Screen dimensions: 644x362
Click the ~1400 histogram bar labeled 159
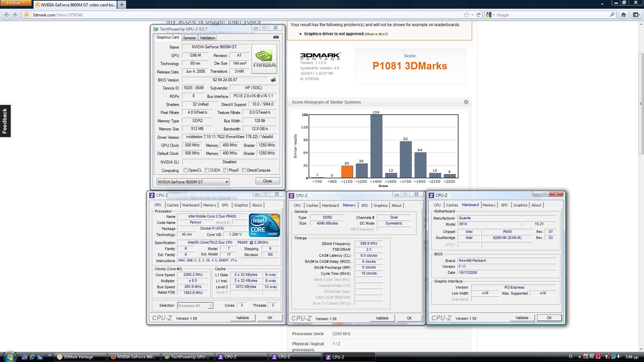(376, 146)
